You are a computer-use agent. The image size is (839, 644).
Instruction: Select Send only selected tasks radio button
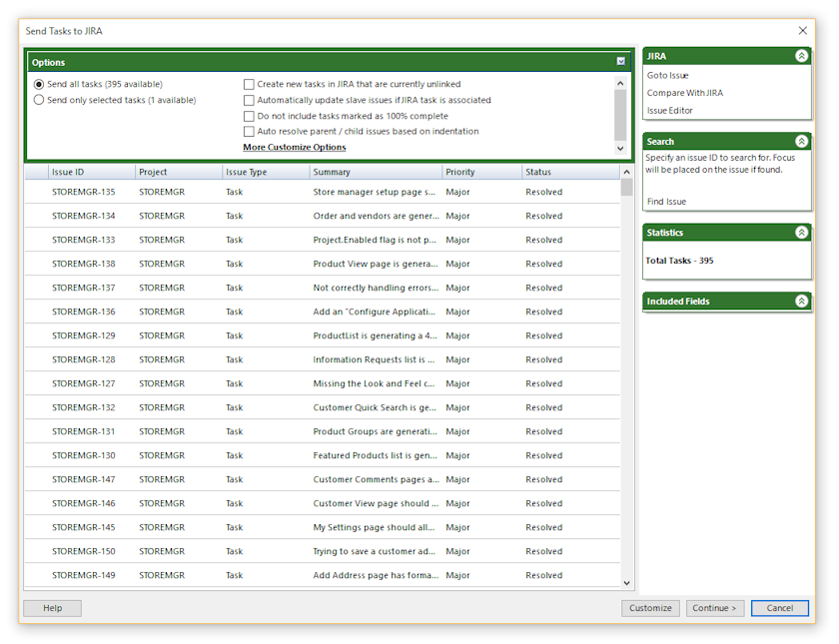(x=39, y=100)
